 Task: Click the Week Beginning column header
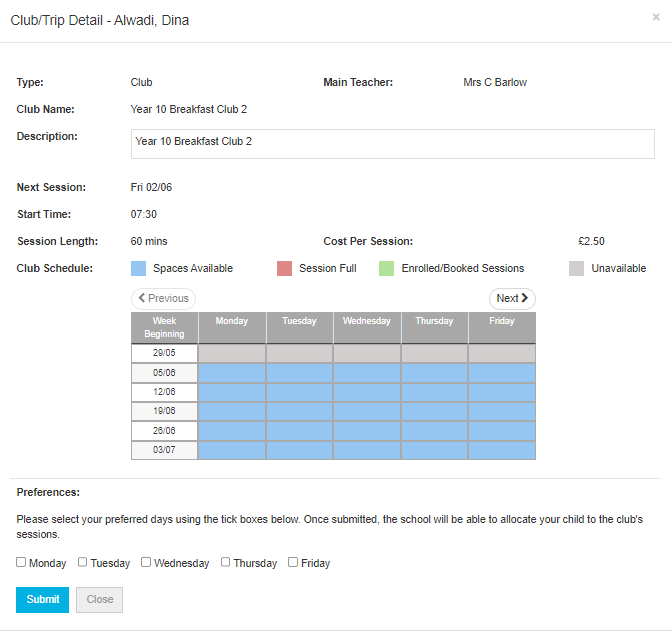click(164, 328)
